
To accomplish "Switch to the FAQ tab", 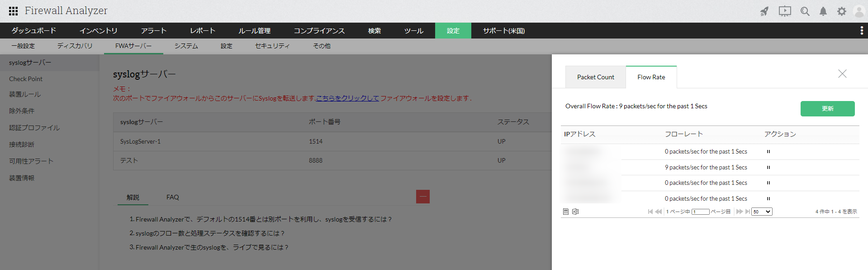I will [173, 197].
